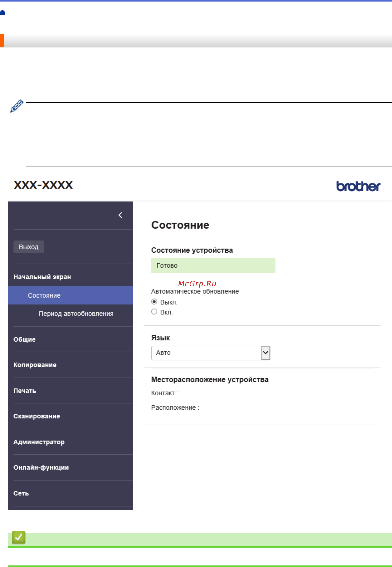Enable Вкл. for automatic update
The height and width of the screenshot is (567, 392).
[x=154, y=312]
